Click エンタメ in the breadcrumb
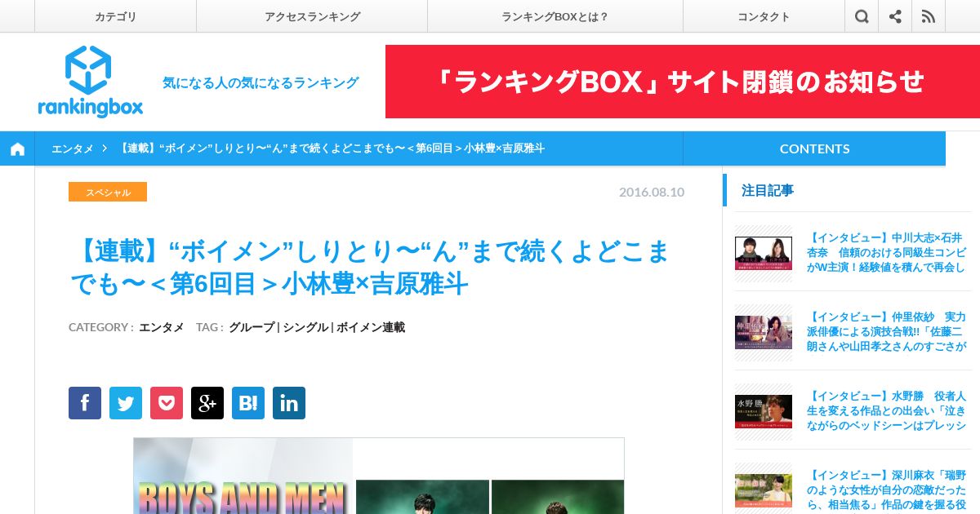Screen dimensions: 980x514 (x=73, y=148)
